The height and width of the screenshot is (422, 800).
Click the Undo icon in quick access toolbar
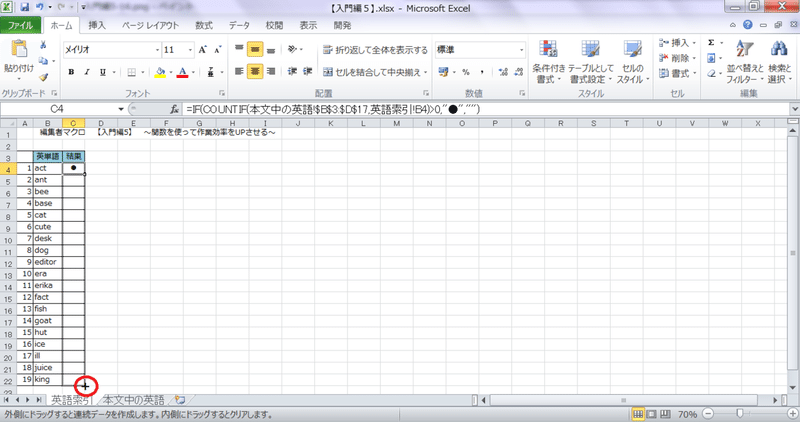coord(40,7)
